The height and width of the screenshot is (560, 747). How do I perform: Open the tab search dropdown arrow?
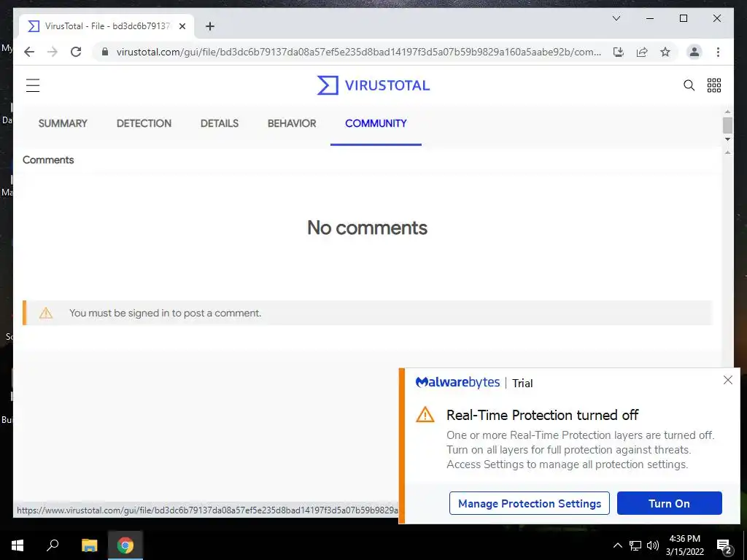click(616, 18)
